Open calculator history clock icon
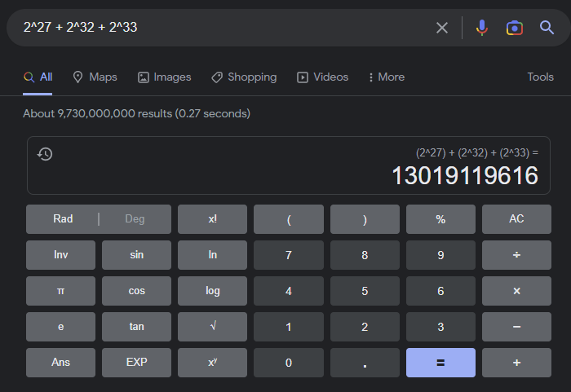Image resolution: width=571 pixels, height=392 pixels. (x=46, y=154)
